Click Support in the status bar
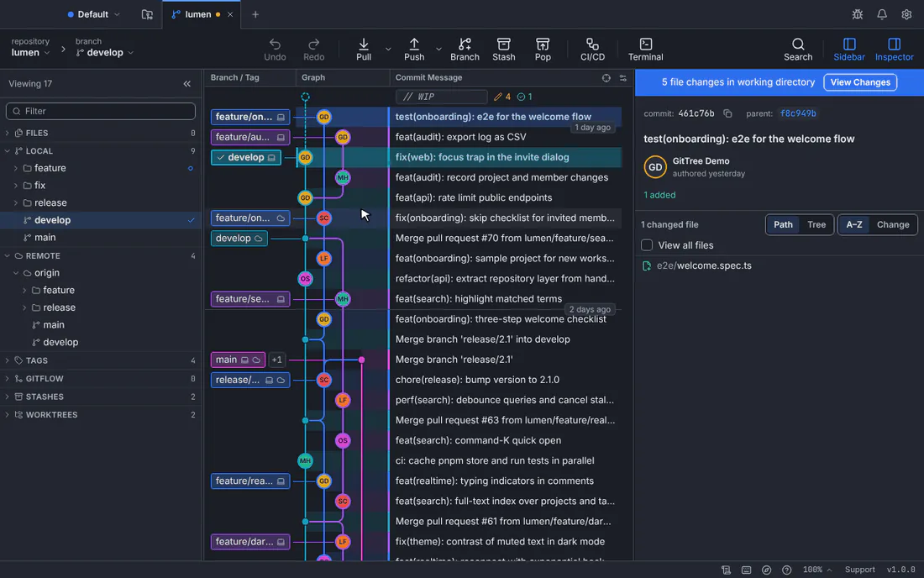The width and height of the screenshot is (924, 578). 859,570
